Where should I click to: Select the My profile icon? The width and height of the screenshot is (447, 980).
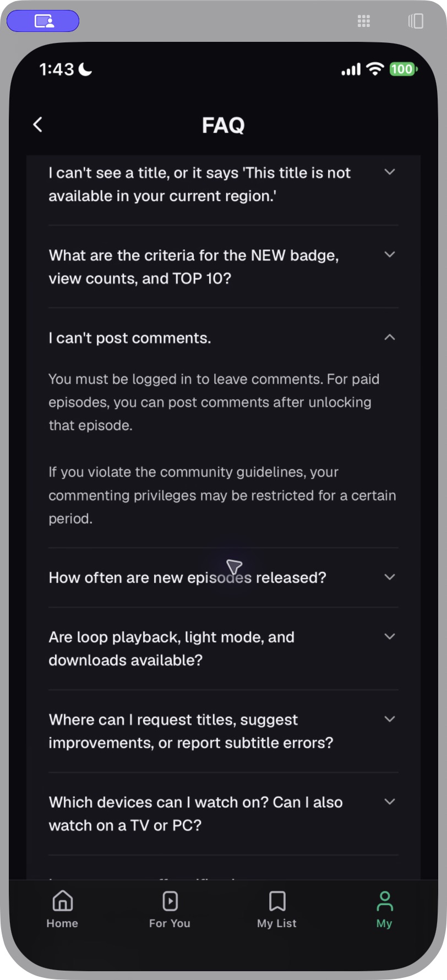click(385, 901)
